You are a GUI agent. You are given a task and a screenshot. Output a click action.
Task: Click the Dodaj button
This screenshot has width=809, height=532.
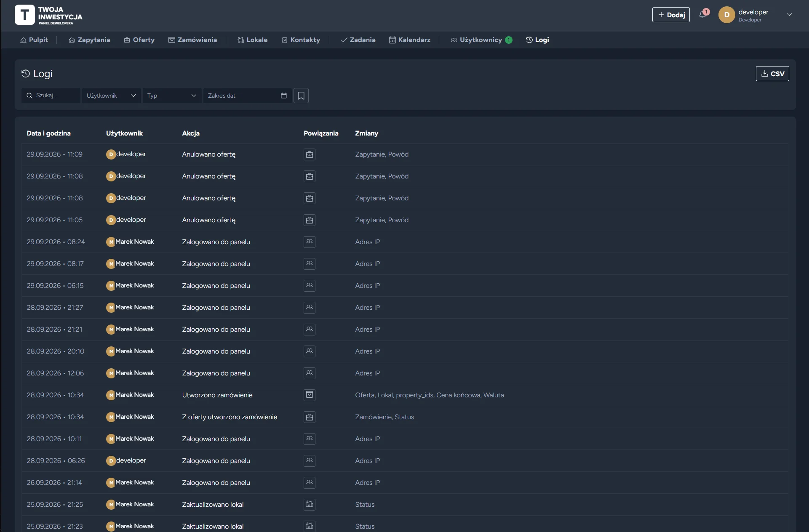tap(671, 15)
